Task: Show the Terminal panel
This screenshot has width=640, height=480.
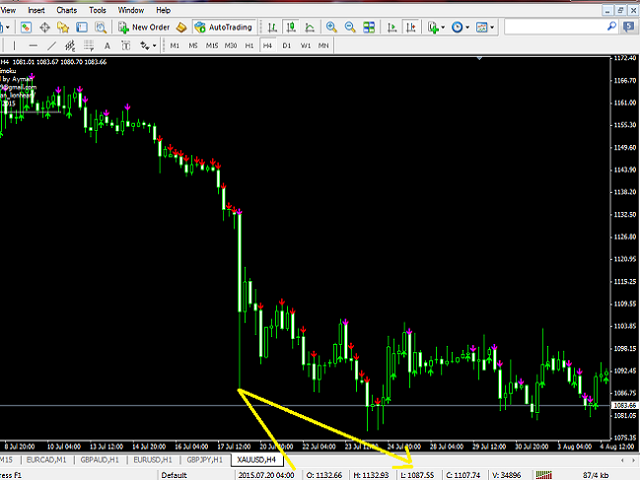Action: [x=82, y=27]
